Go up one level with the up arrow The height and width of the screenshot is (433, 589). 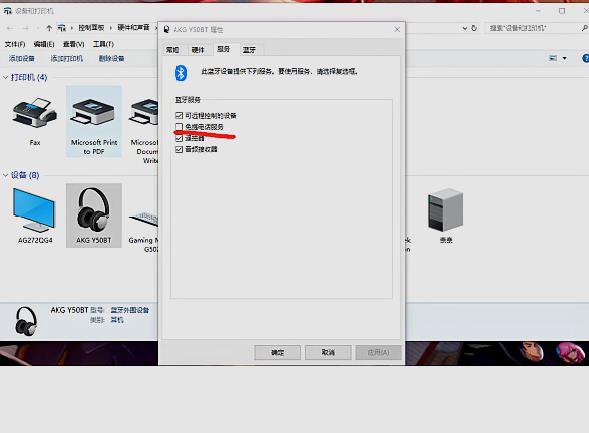pyautogui.click(x=49, y=28)
